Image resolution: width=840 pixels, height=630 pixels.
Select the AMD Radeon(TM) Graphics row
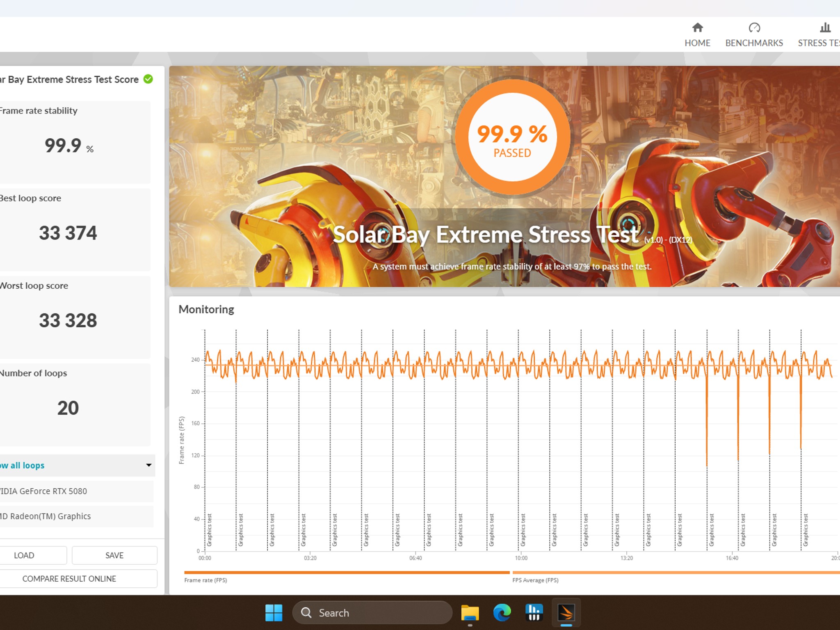point(77,516)
